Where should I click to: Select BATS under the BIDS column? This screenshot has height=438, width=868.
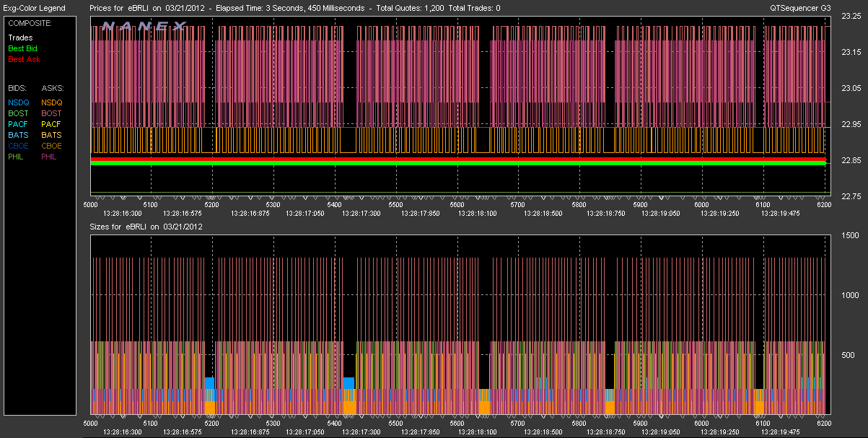[18, 135]
